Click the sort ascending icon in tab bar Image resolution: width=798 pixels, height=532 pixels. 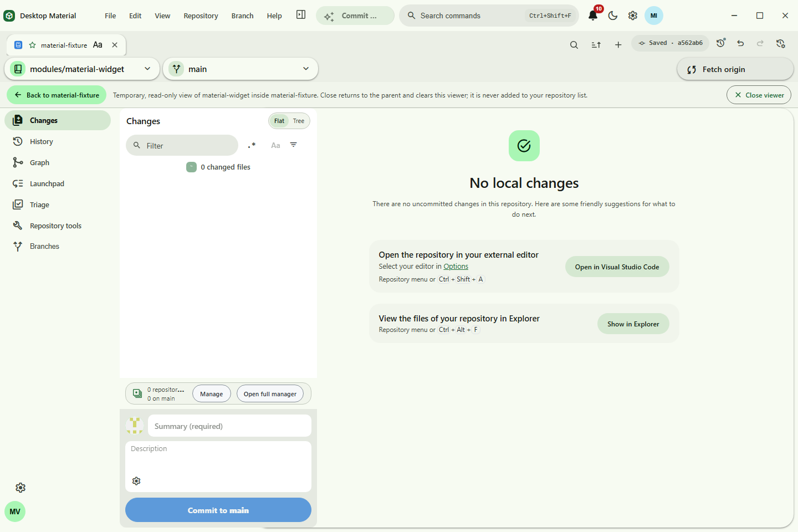click(x=596, y=45)
